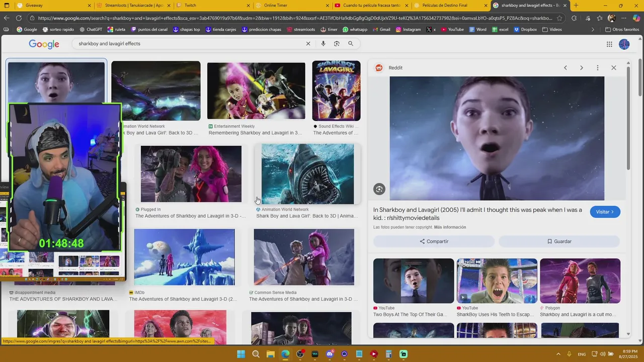
Task: Show hidden system tray icons
Action: [x=558, y=354]
